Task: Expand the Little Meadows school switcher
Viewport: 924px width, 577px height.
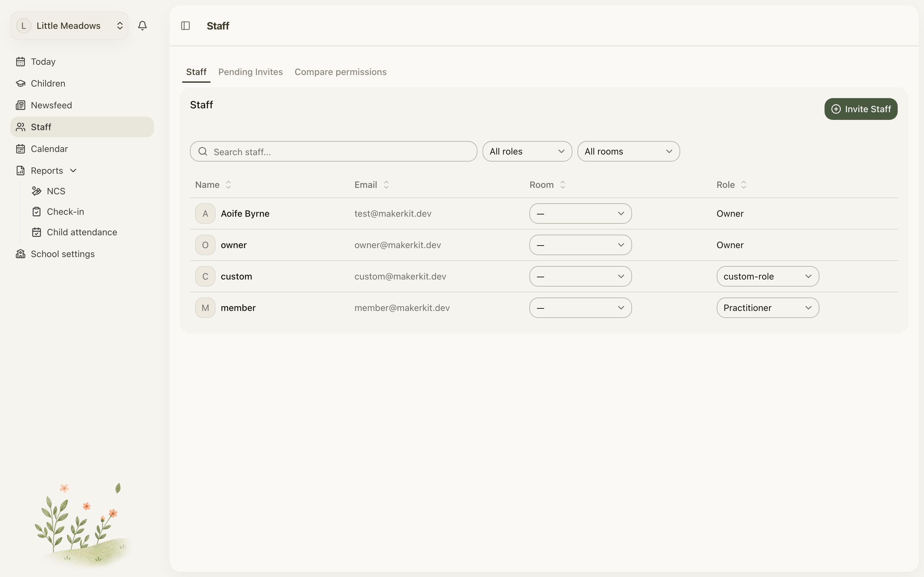Action: click(69, 26)
